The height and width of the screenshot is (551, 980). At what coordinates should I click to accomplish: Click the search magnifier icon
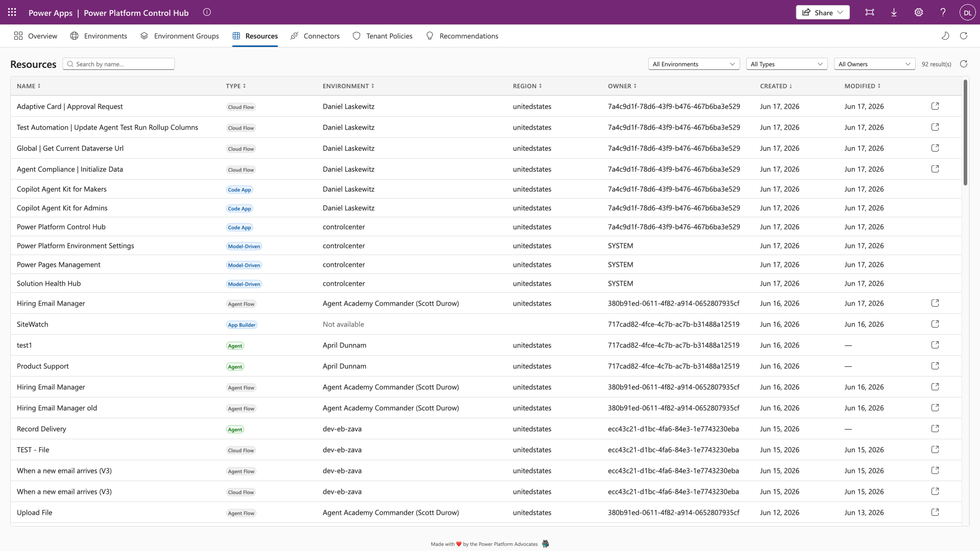point(70,64)
